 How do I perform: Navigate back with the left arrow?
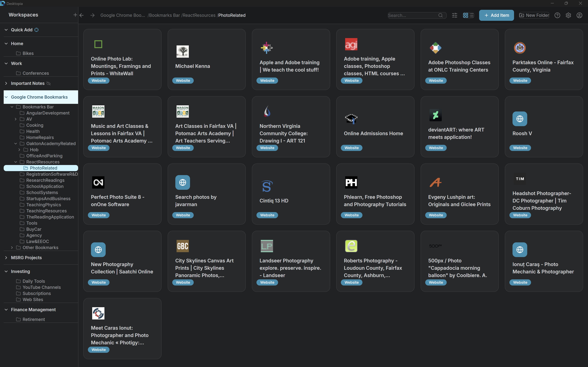point(82,15)
